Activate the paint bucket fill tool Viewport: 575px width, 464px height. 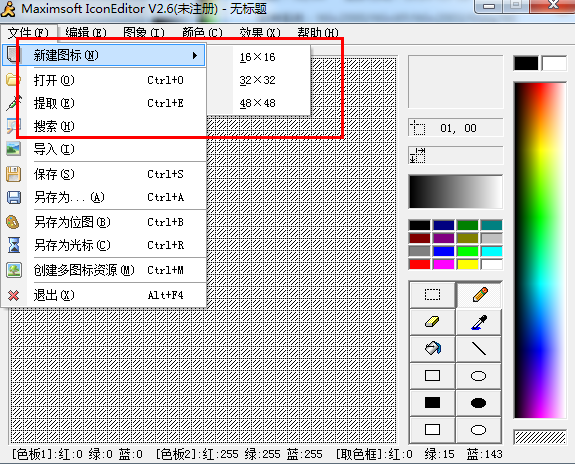(x=432, y=348)
